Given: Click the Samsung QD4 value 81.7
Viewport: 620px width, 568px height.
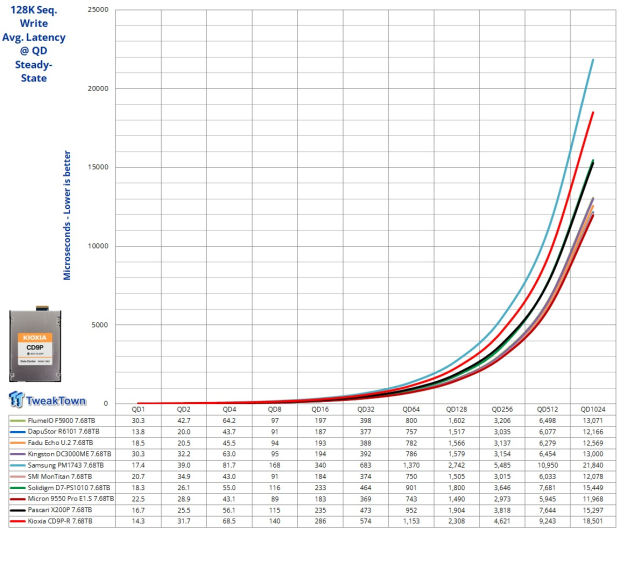Looking at the screenshot, I should (x=229, y=465).
